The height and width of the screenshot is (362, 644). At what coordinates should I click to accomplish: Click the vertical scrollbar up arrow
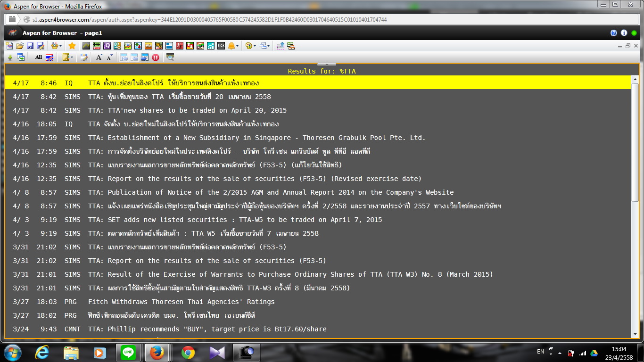[635, 80]
